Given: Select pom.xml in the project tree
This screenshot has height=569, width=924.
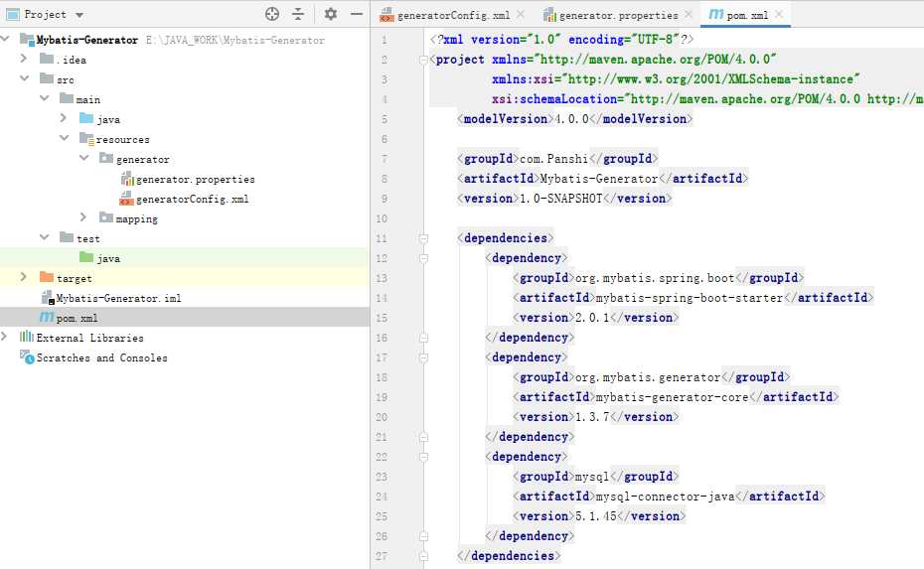Looking at the screenshot, I should (77, 318).
